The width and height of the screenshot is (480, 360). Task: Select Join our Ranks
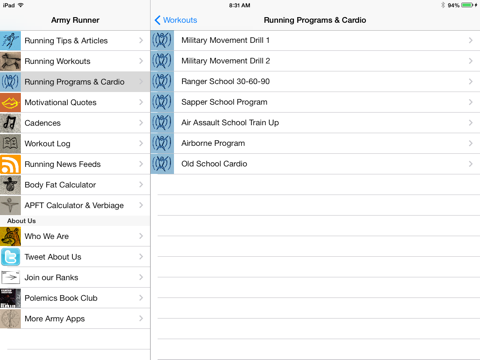tap(75, 277)
